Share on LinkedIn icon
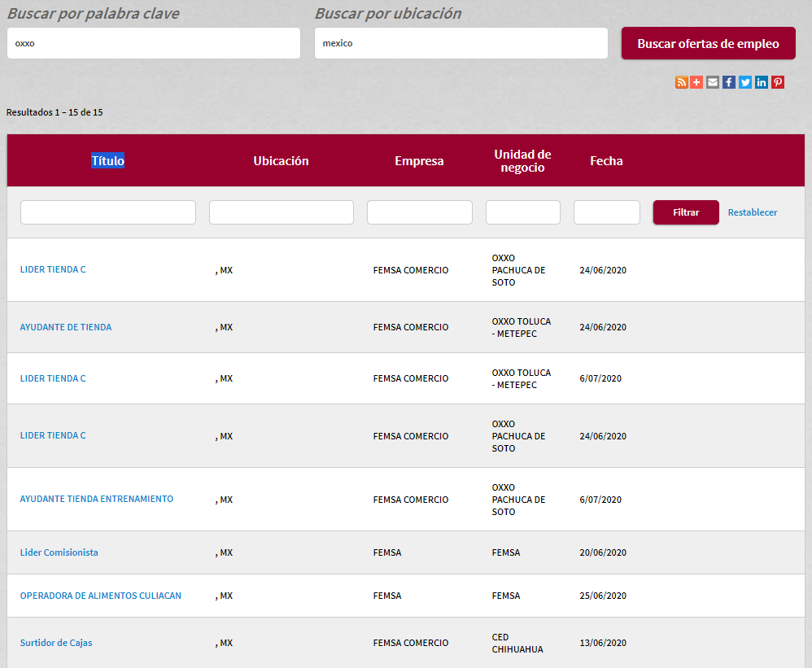The height and width of the screenshot is (668, 812). [762, 82]
